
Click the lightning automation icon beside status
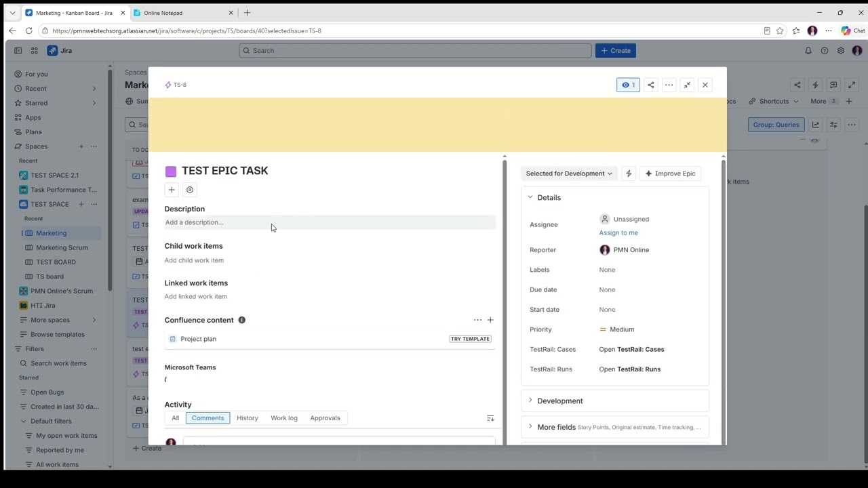click(x=629, y=174)
